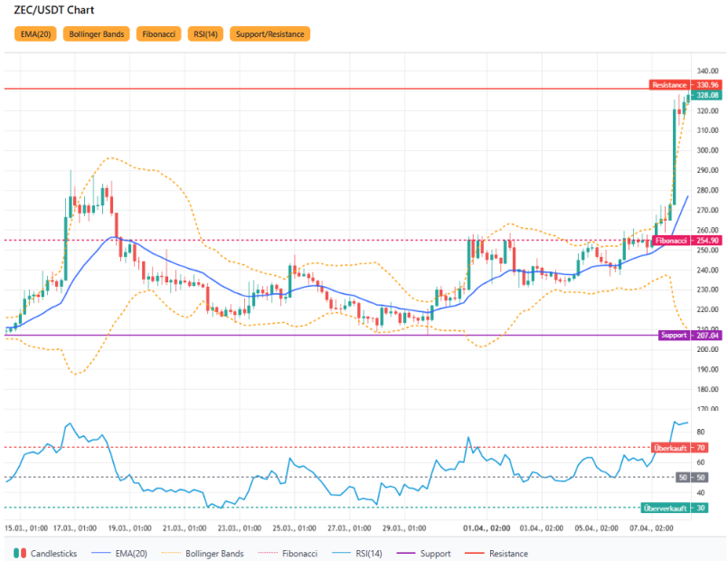Toggle the EMA(20) indicator button
Screen dimensions: 728x561
click(x=36, y=34)
